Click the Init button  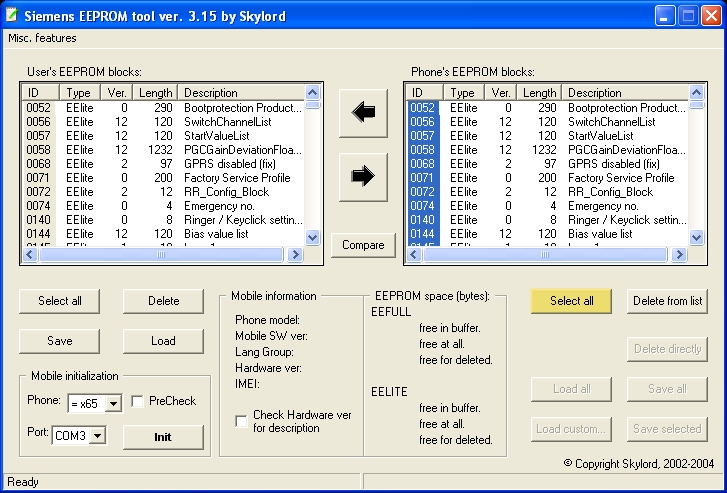click(x=163, y=437)
